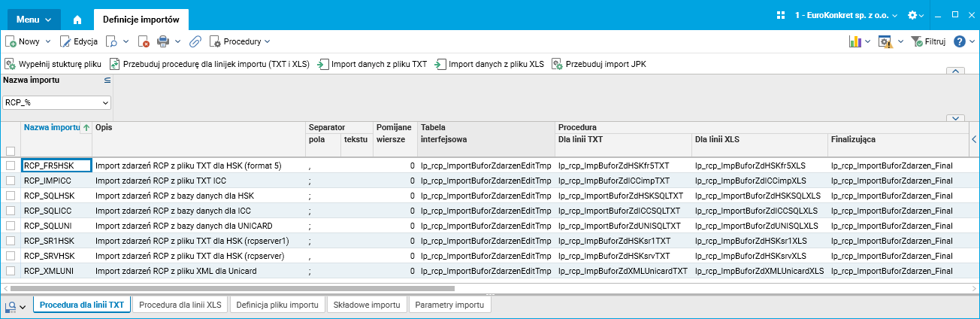980x319 pixels.
Task: Select the RCP_SR1HSK import name cell
Action: [50, 241]
